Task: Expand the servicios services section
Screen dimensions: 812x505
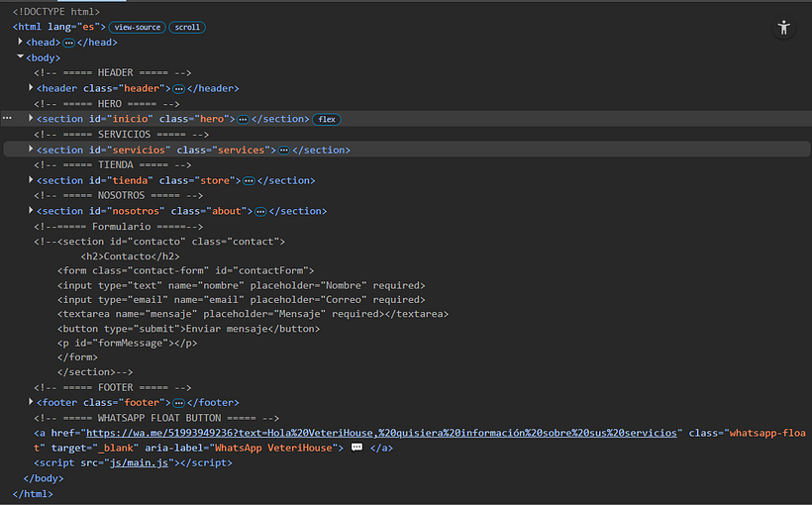Action: [x=31, y=150]
